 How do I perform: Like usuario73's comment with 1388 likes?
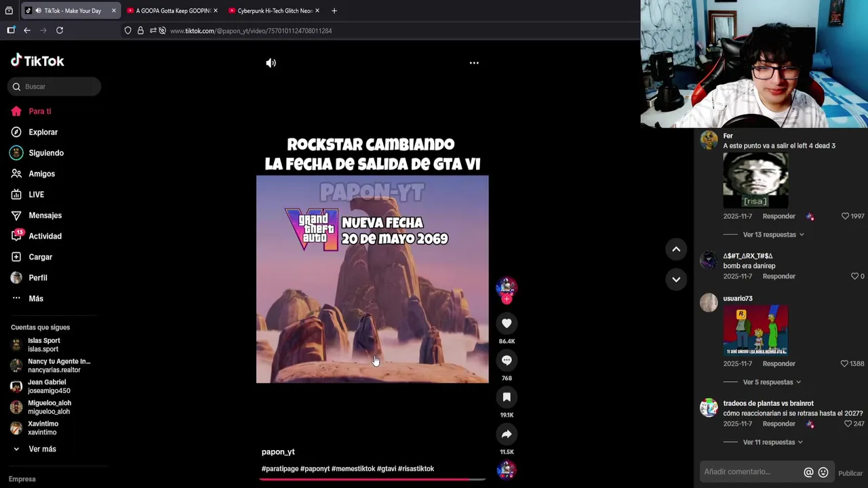[x=844, y=364]
